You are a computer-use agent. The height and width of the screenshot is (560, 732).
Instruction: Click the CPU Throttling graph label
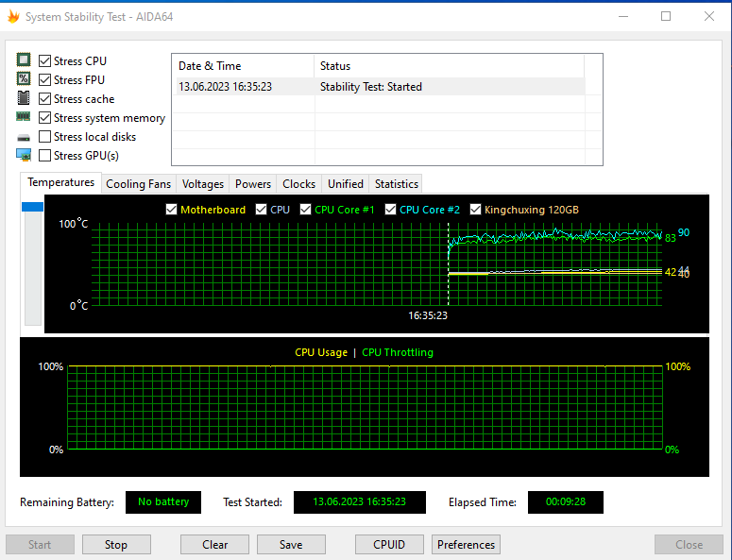pos(398,352)
